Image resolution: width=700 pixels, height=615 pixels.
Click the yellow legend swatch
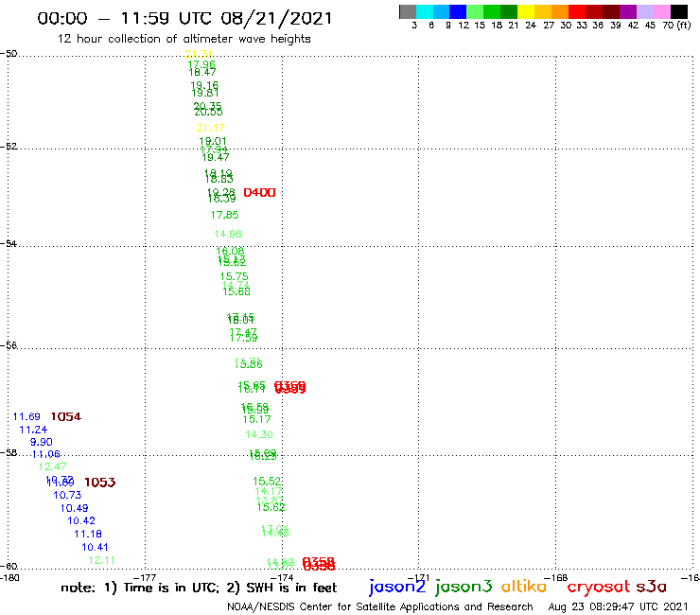pos(526,11)
